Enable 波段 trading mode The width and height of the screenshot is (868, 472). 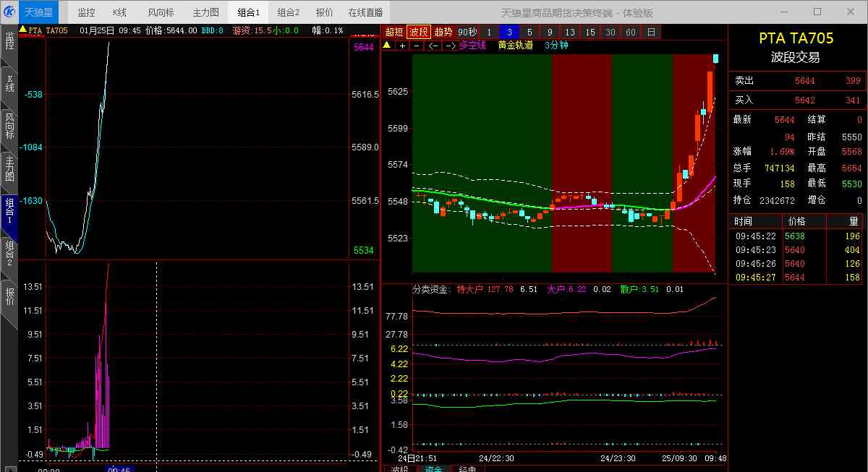[419, 32]
